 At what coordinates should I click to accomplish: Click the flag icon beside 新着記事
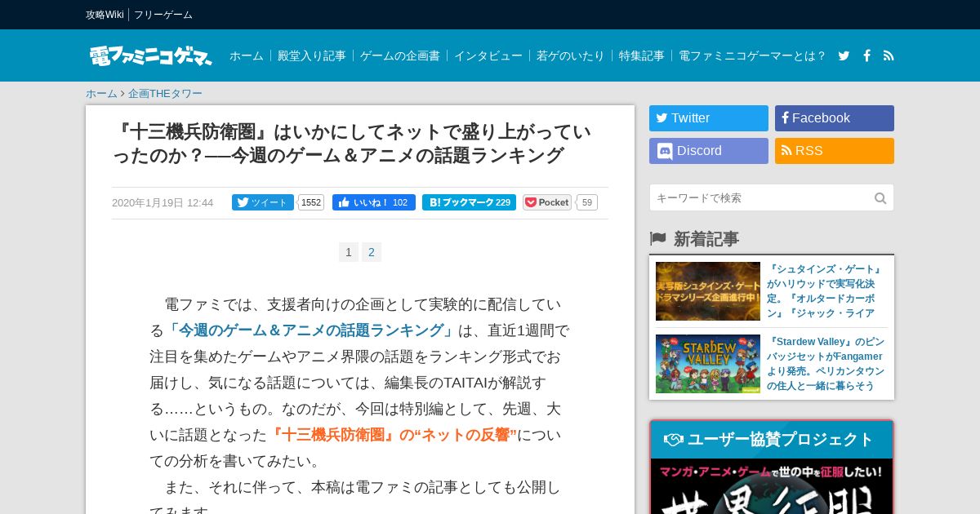(658, 239)
